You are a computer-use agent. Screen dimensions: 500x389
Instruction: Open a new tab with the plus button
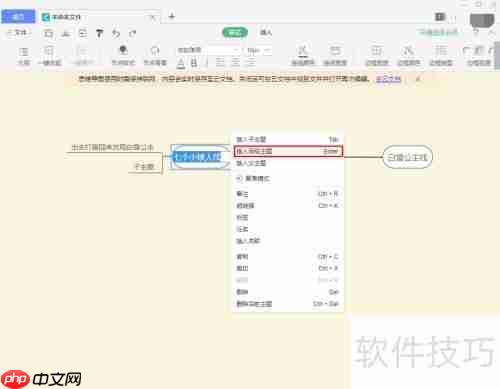click(x=172, y=16)
